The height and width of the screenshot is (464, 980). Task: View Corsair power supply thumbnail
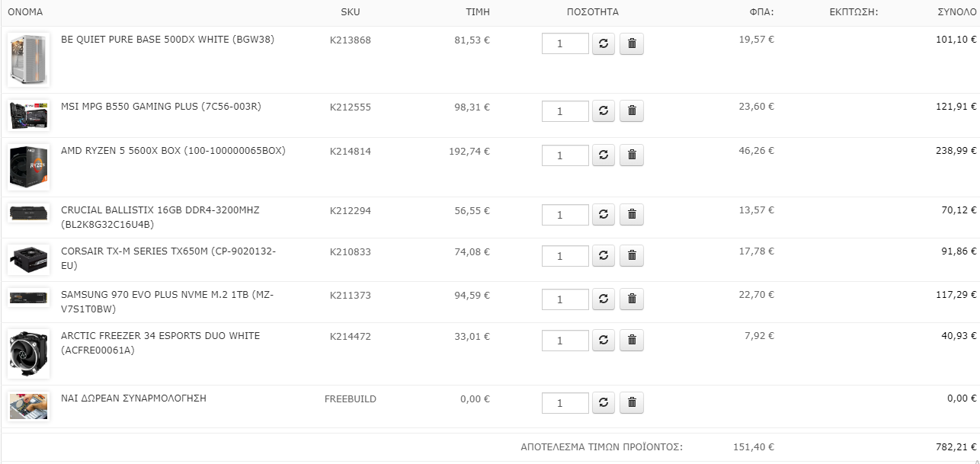pos(29,260)
